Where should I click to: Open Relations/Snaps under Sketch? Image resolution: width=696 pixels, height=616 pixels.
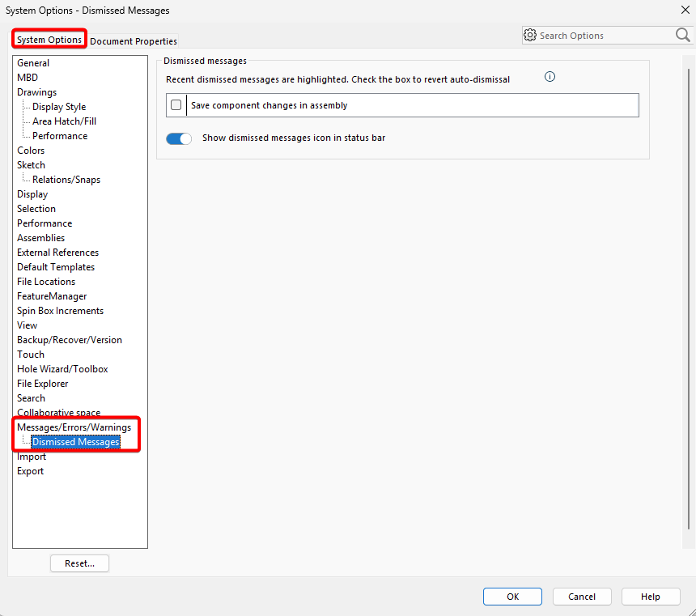(66, 180)
